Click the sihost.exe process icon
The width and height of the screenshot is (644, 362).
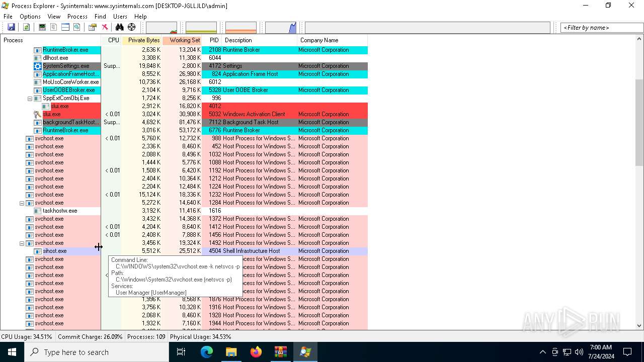[38, 251]
